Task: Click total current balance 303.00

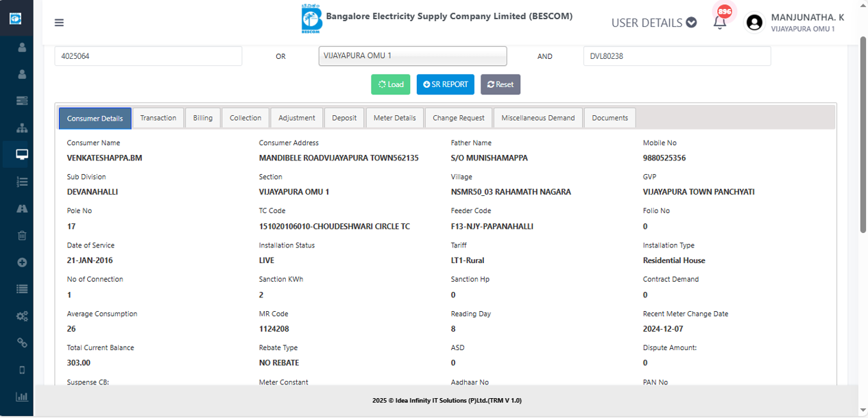Action: (x=79, y=362)
